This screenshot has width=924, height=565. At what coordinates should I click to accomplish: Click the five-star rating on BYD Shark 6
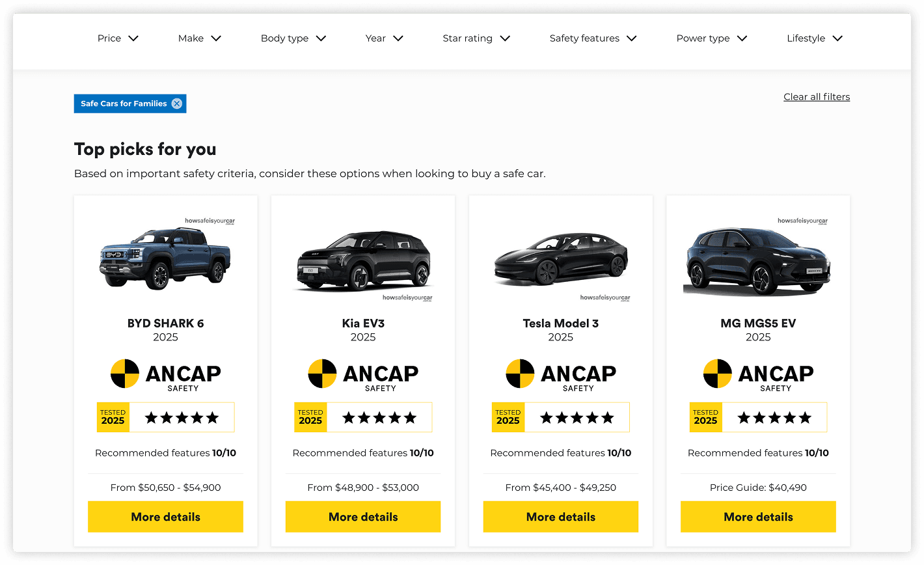182,418
